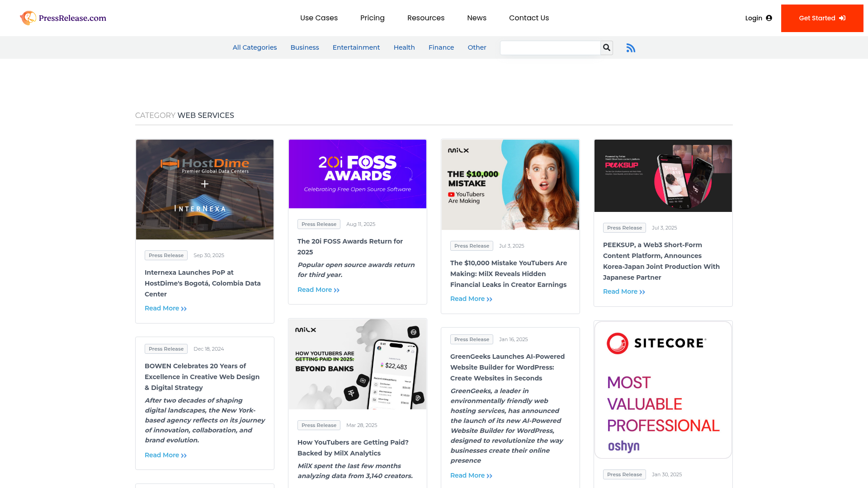
Task: Open the RSS feed icon
Action: [x=631, y=48]
